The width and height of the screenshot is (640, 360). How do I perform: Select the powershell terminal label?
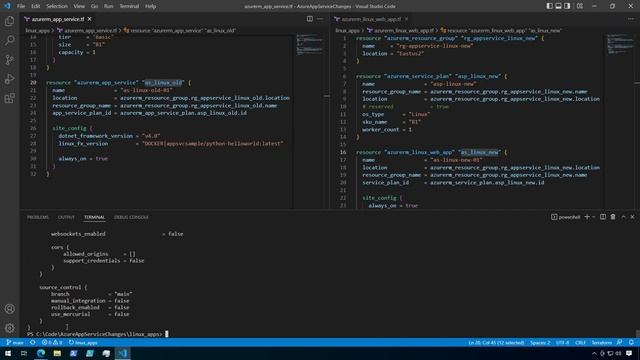click(566, 217)
